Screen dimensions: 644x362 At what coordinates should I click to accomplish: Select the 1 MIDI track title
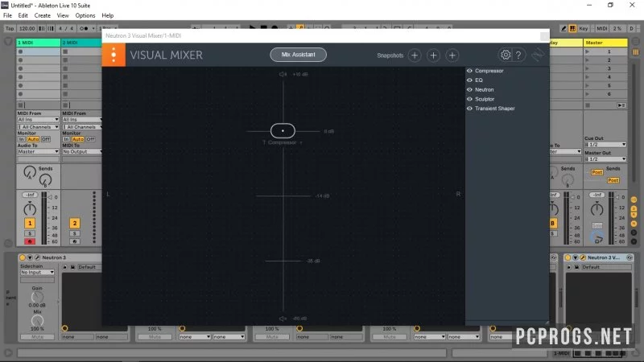tap(38, 43)
